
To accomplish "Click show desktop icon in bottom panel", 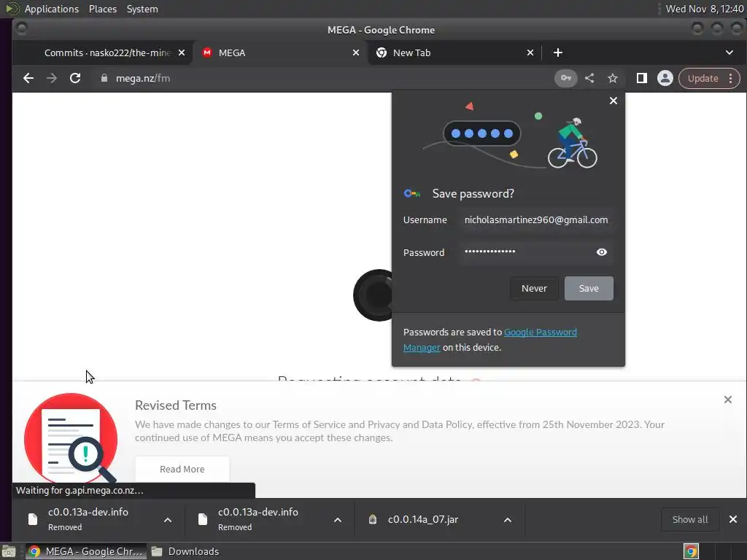I will (x=9, y=551).
